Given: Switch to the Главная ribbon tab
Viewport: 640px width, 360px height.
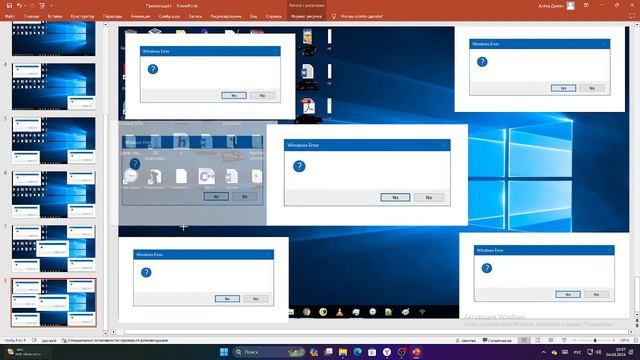Looking at the screenshot, I should (x=31, y=16).
